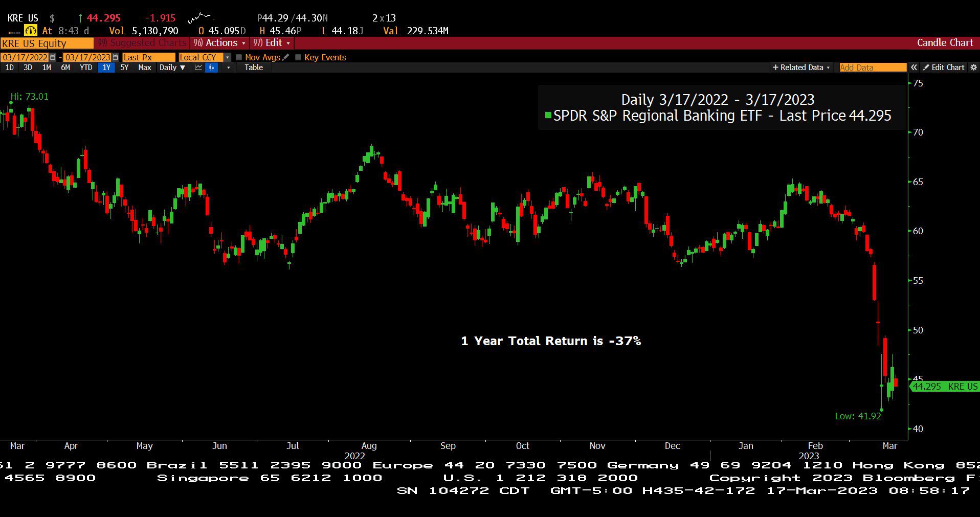Expand the Local CCY currency dropdown

point(228,57)
